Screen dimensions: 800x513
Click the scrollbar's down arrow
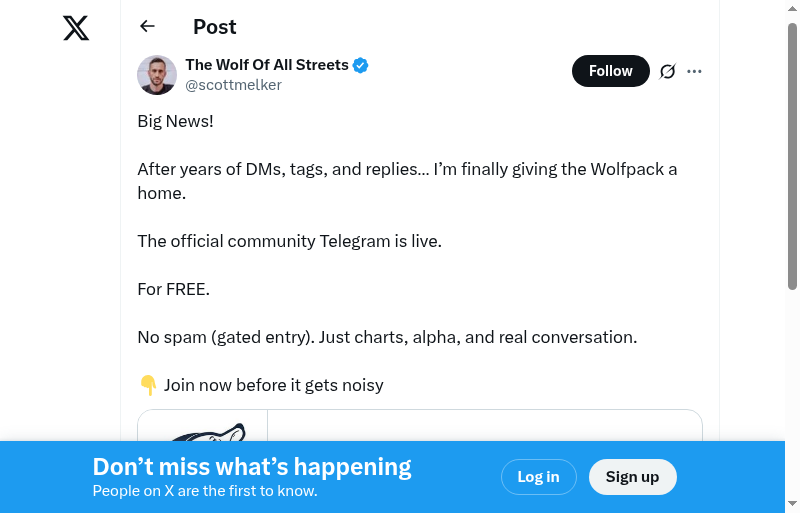click(792, 503)
